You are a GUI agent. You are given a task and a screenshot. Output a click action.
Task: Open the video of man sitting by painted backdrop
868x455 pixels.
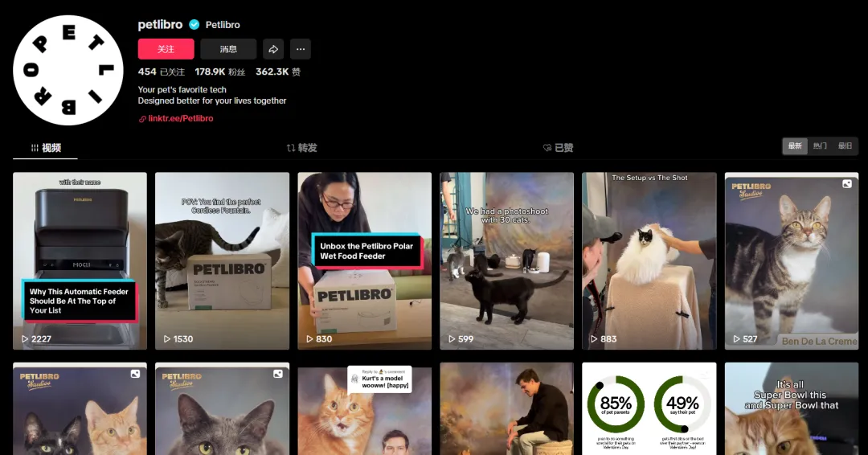(x=506, y=408)
